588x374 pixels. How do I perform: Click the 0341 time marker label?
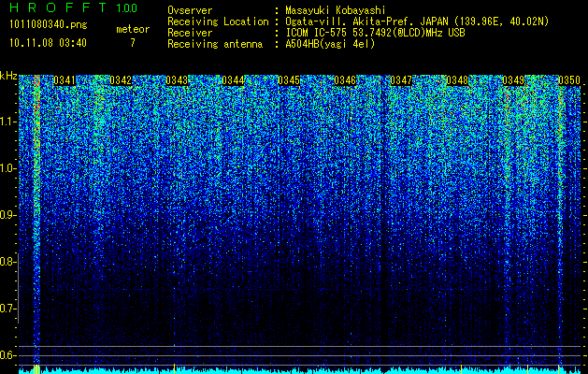click(65, 80)
